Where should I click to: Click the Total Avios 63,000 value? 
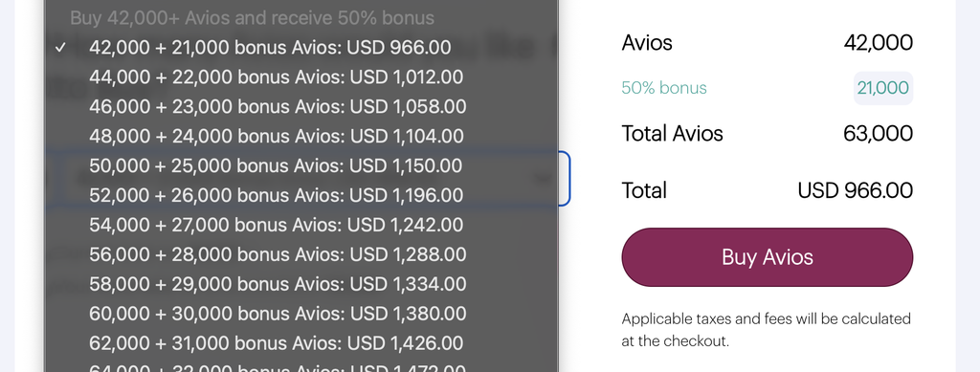879,134
